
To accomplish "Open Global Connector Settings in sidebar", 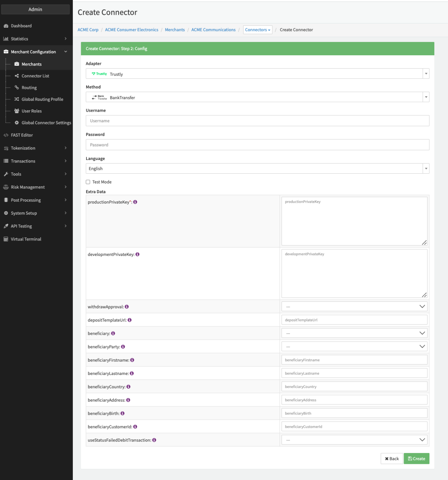I will point(46,123).
